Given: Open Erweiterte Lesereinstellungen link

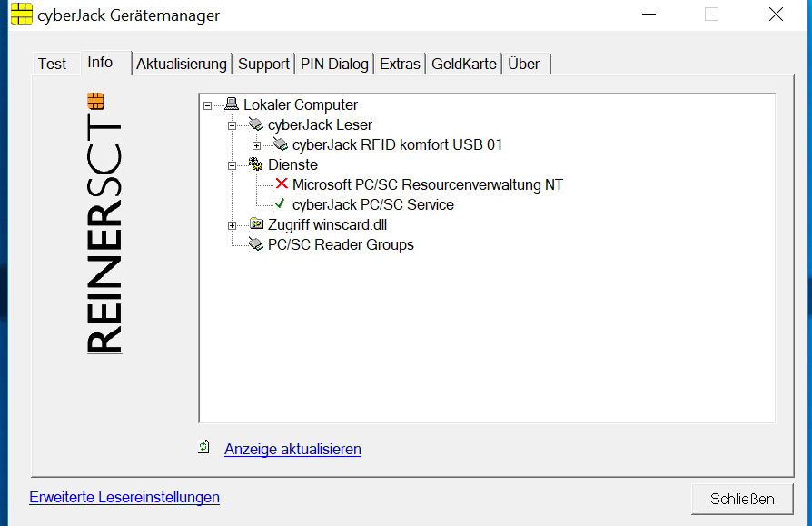Looking at the screenshot, I should pos(124,497).
